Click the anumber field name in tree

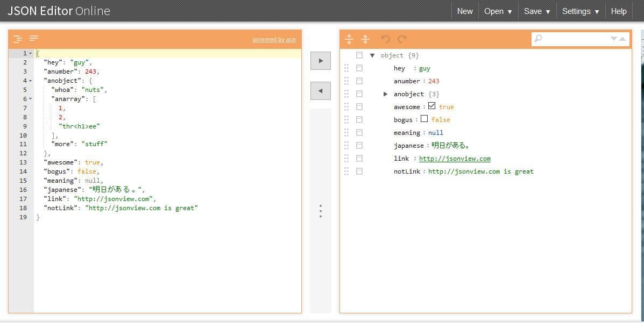407,81
